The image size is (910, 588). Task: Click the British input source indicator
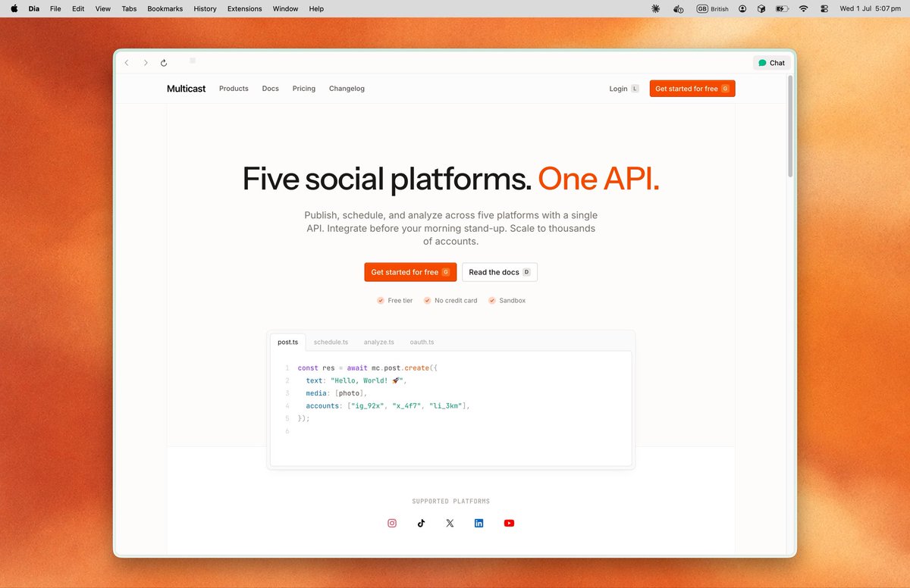[713, 8]
